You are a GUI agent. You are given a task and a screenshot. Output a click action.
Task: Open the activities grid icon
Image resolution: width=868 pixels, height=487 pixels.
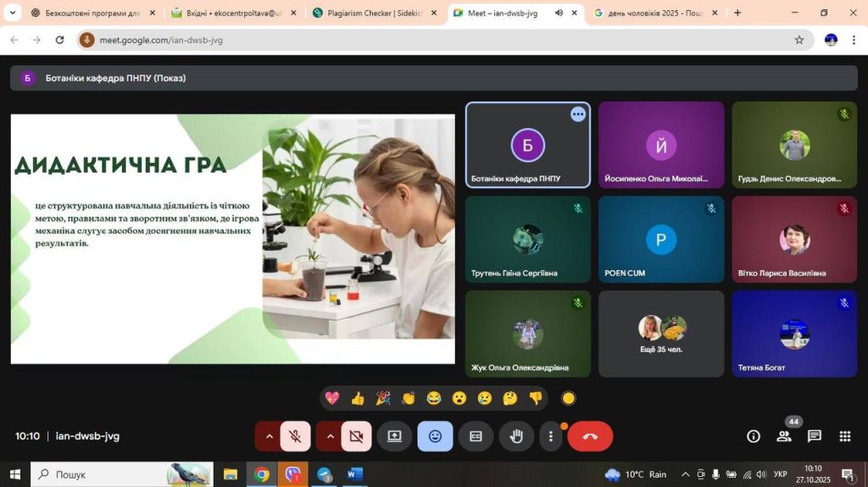coord(845,436)
